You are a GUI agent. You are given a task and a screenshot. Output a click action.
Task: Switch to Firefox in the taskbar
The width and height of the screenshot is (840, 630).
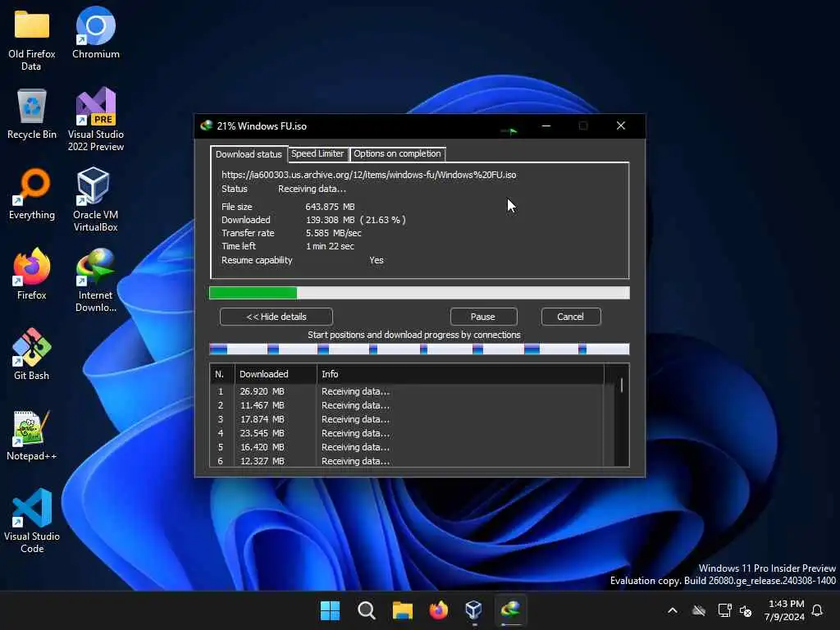[438, 610]
